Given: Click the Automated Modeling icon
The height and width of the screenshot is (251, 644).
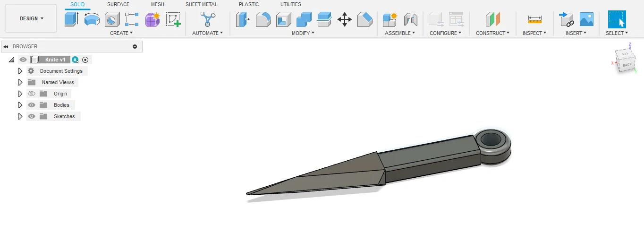Looking at the screenshot, I should click(x=208, y=19).
